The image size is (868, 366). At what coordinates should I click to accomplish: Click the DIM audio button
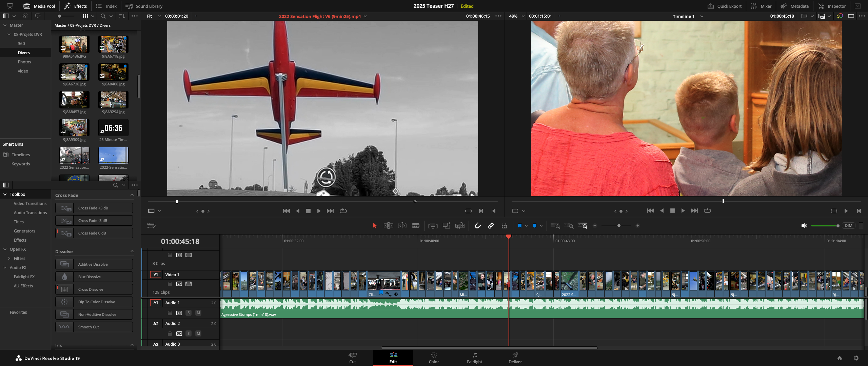point(848,226)
